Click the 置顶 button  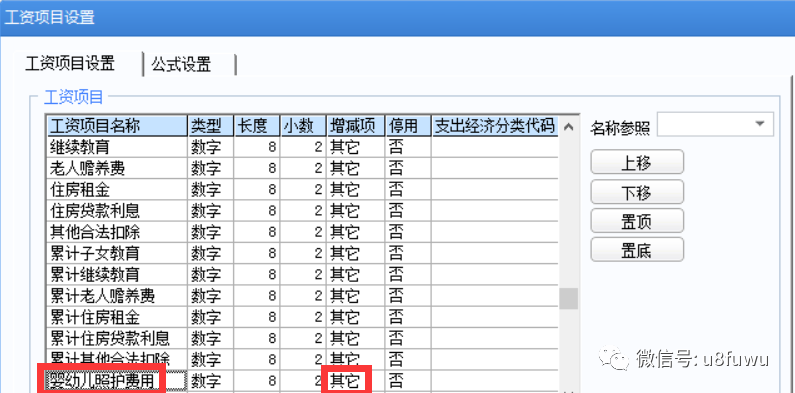point(637,221)
